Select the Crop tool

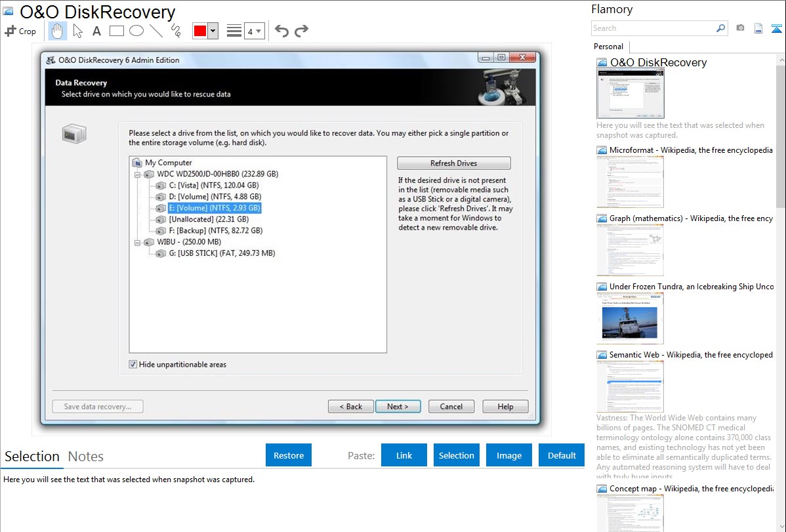click(20, 31)
